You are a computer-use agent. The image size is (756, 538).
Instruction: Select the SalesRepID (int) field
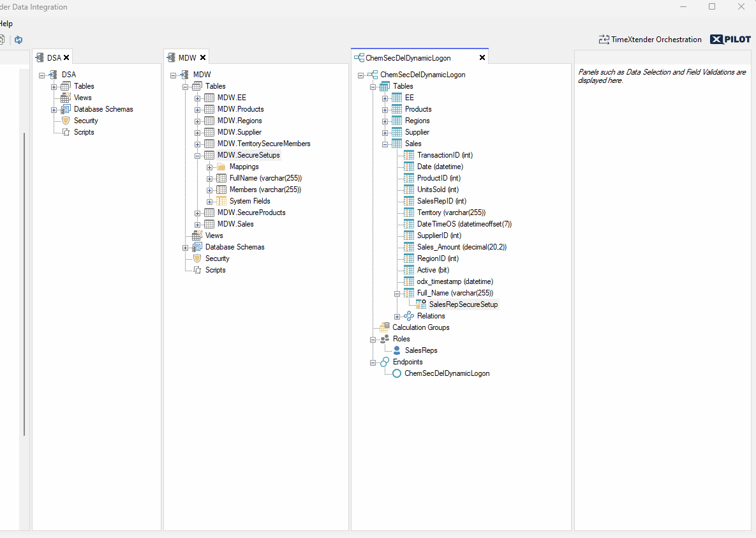pos(441,201)
